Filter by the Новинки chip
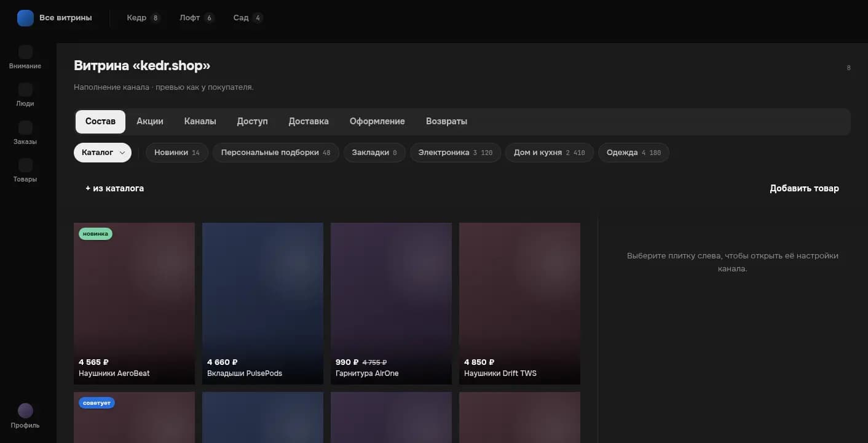The image size is (868, 443). [177, 153]
